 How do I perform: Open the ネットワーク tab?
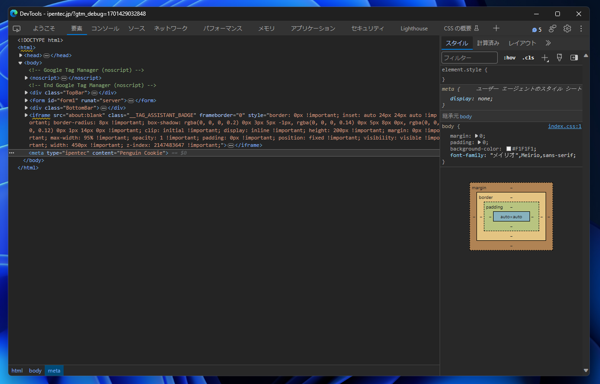tap(171, 29)
